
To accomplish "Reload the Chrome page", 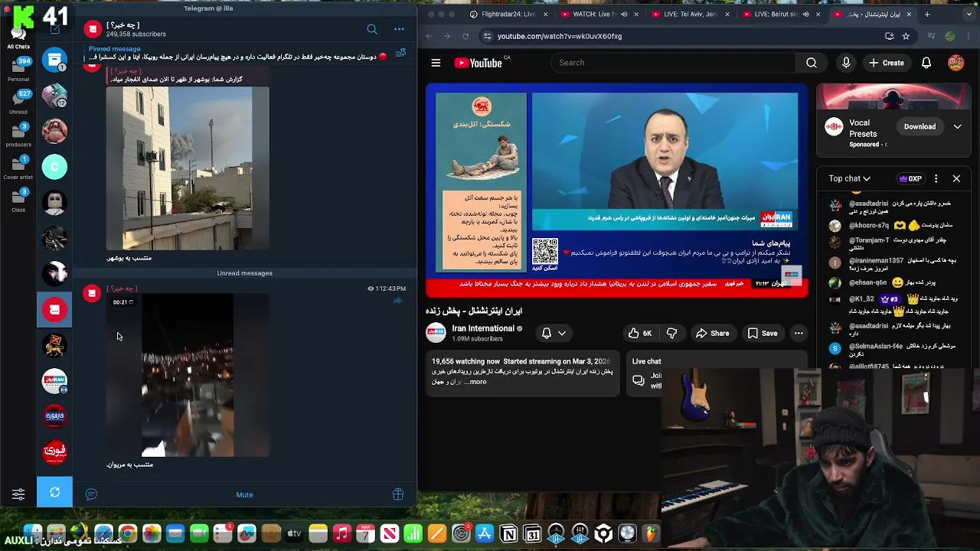I will click(465, 36).
